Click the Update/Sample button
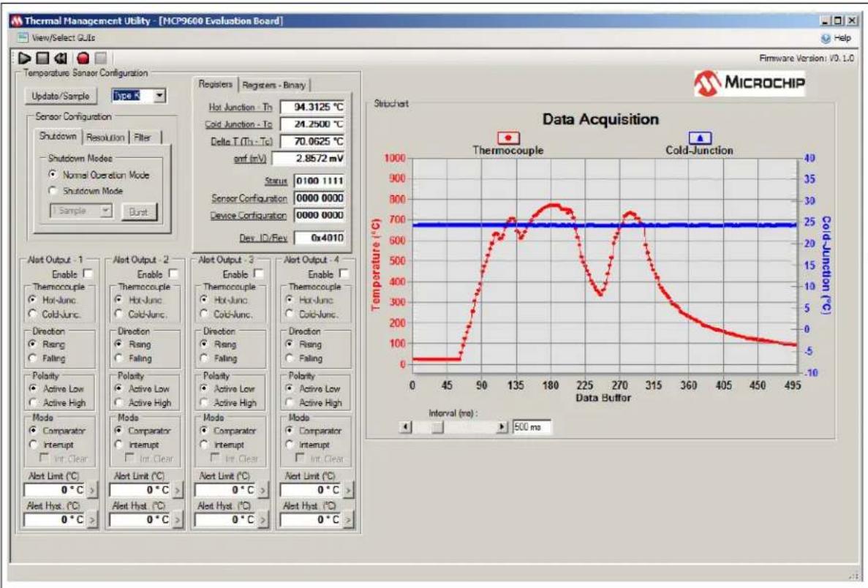 point(61,96)
